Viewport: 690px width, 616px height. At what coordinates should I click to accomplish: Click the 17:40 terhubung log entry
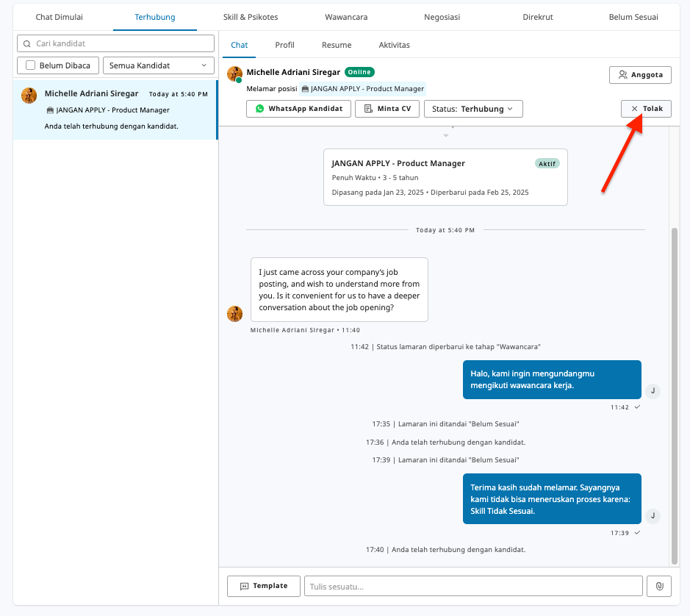point(445,550)
